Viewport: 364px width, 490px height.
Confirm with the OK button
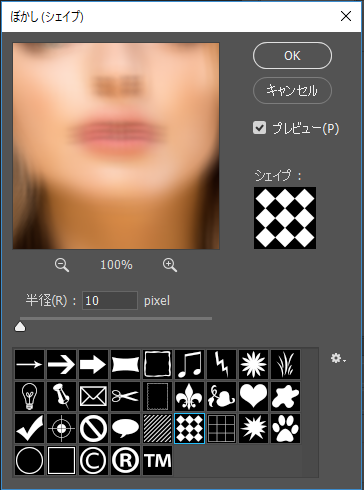pyautogui.click(x=292, y=56)
